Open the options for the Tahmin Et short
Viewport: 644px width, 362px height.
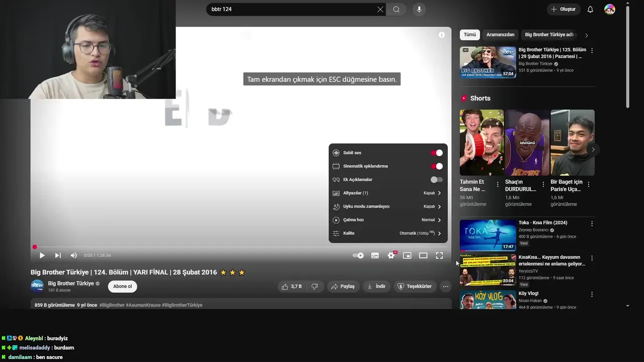click(x=498, y=185)
